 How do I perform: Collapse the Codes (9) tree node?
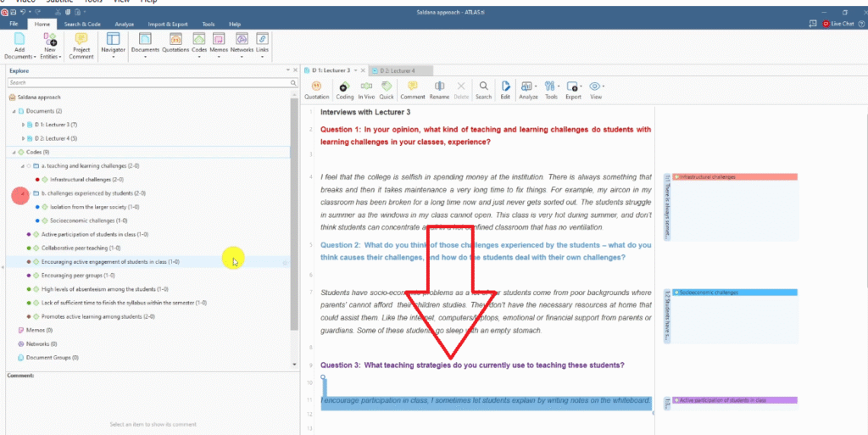(x=14, y=152)
